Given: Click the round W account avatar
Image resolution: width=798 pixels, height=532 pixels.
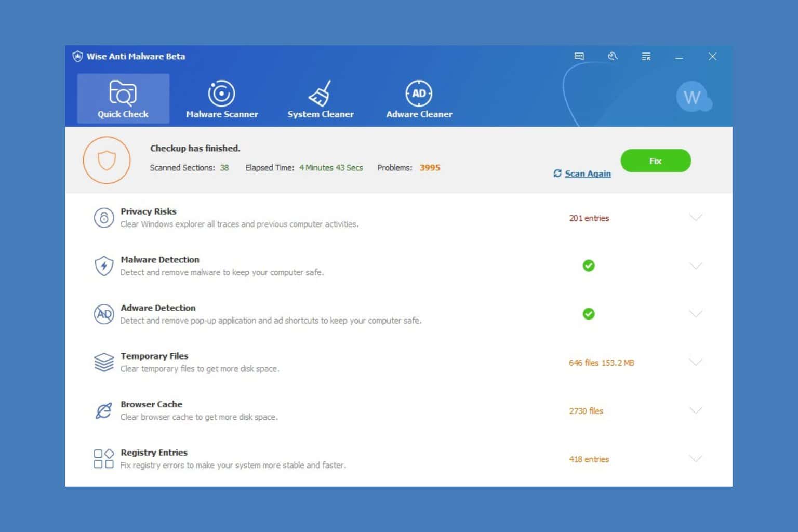Looking at the screenshot, I should click(692, 97).
